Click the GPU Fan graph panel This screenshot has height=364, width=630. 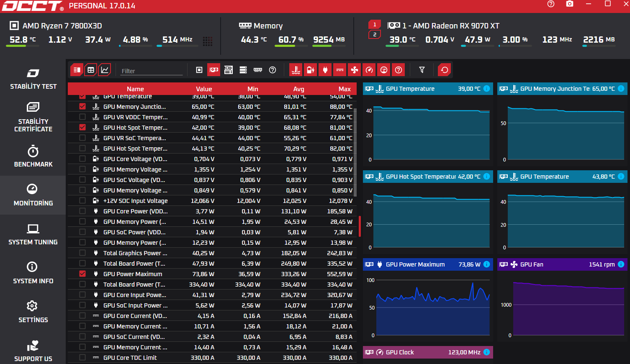pos(562,300)
